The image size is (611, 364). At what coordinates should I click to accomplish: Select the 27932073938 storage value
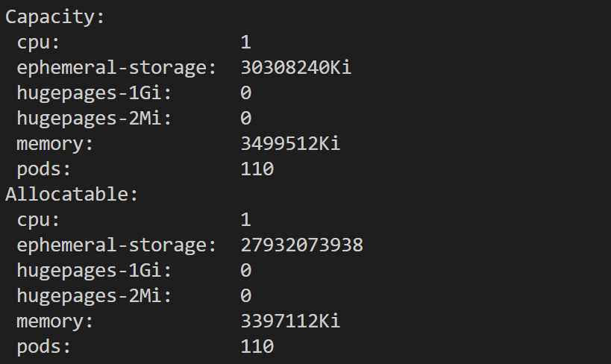point(301,245)
